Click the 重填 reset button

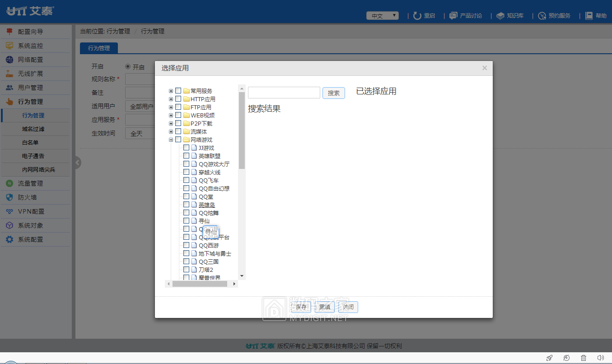point(325,307)
